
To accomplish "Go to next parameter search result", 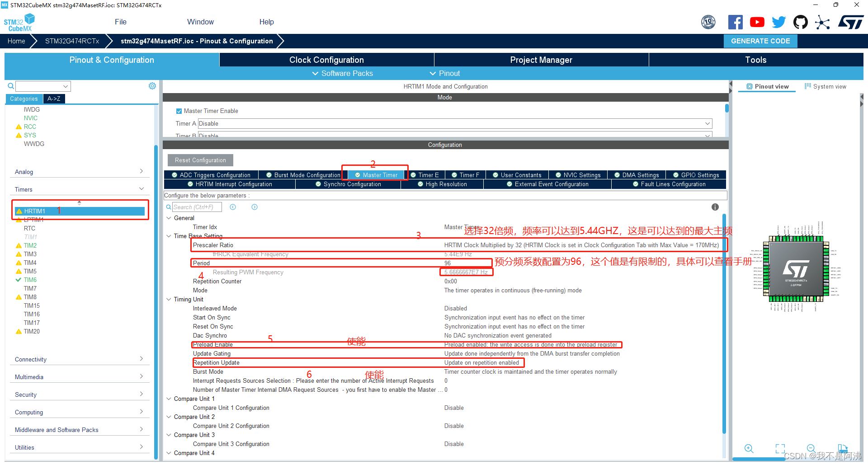I will (255, 207).
